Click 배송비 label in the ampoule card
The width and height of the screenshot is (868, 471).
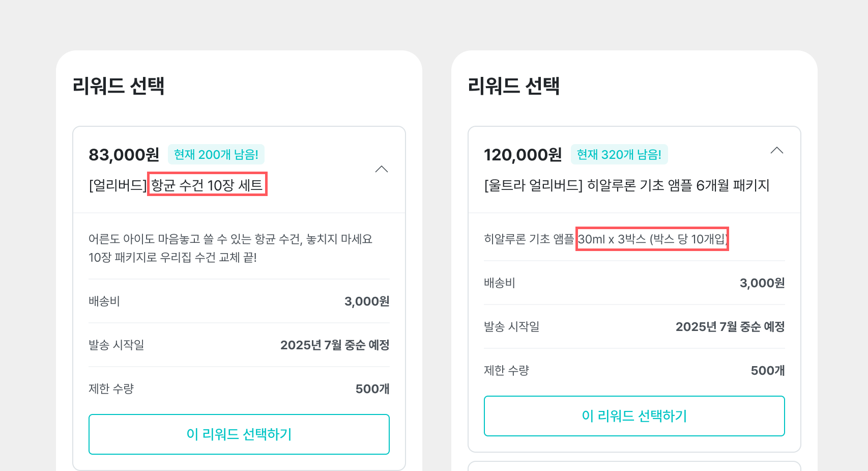coord(500,283)
